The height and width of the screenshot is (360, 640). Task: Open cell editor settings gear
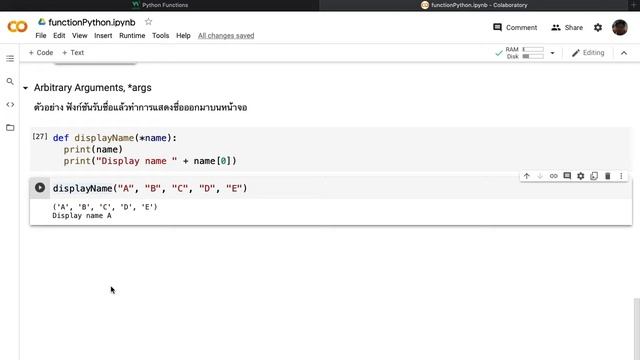[x=580, y=176]
